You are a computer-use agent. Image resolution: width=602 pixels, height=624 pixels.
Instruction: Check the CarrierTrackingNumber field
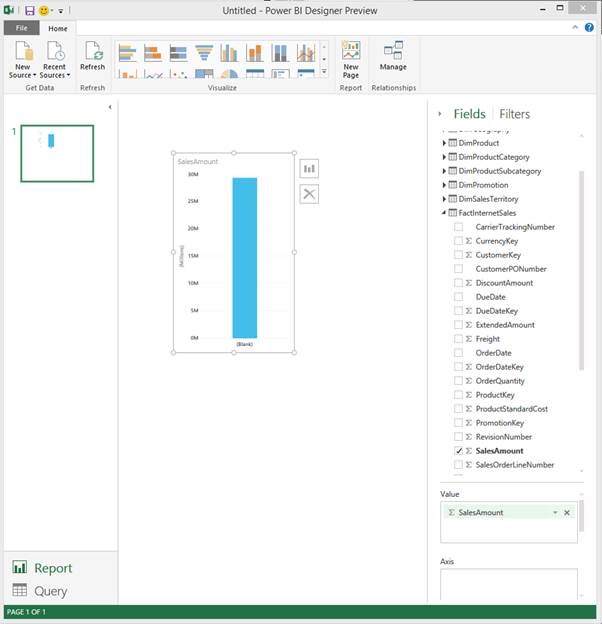pyautogui.click(x=458, y=227)
